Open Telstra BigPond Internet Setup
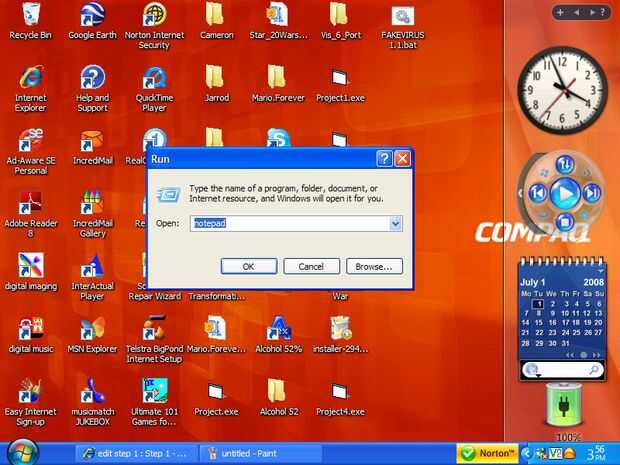The width and height of the screenshot is (620, 465). click(x=154, y=339)
